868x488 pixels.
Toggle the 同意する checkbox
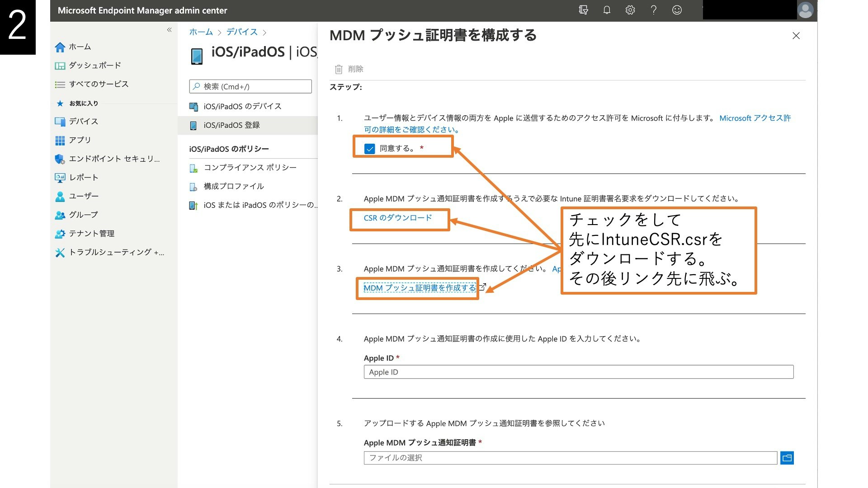369,149
